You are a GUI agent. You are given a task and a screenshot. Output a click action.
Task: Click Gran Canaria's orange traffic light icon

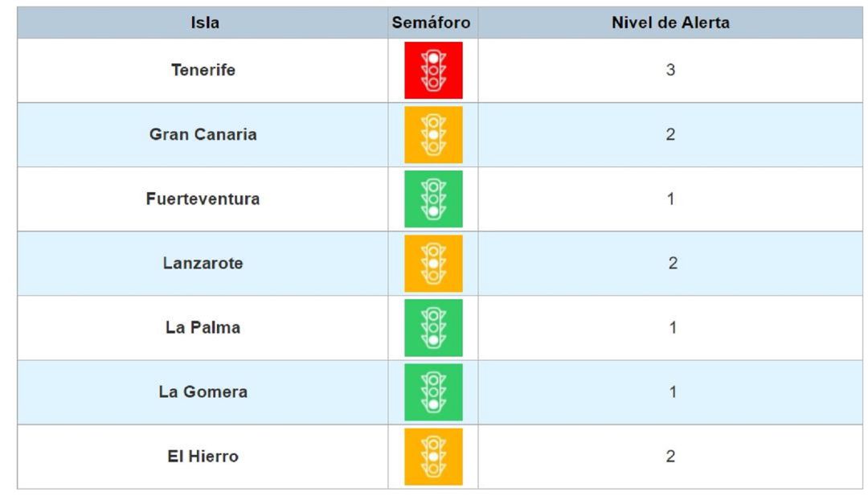coord(433,134)
